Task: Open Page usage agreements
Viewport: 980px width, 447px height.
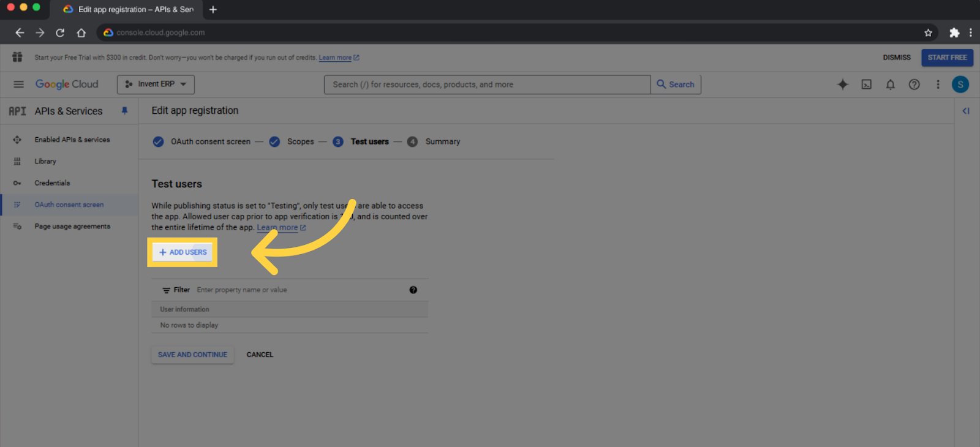Action: [69, 227]
